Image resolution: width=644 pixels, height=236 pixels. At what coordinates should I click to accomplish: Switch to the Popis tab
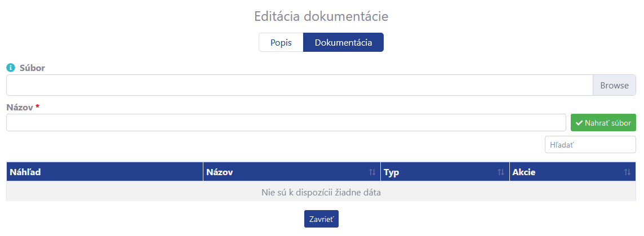(x=281, y=42)
